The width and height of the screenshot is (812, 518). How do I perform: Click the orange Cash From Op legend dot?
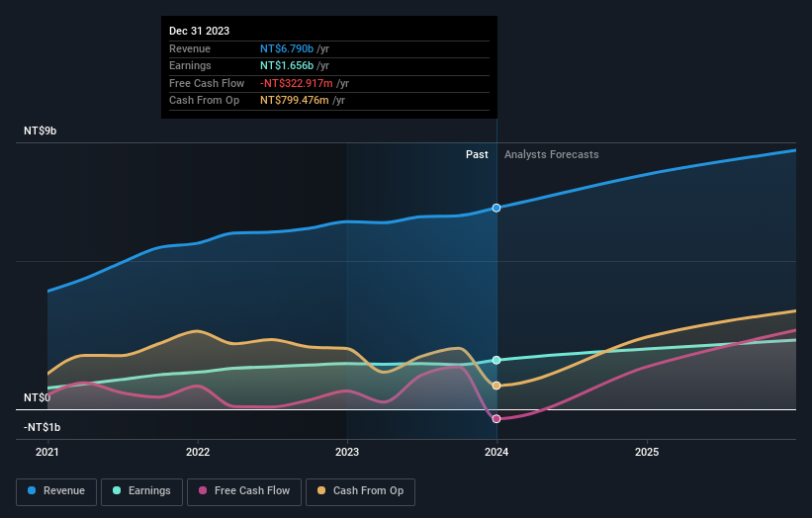click(x=321, y=490)
